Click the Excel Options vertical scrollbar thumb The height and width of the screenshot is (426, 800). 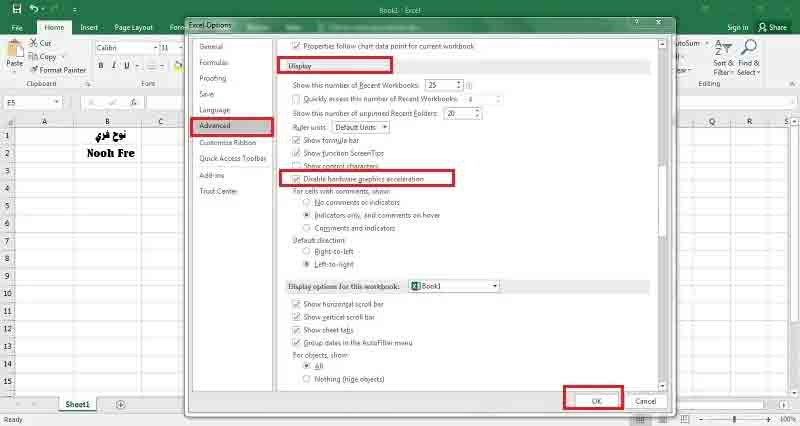pyautogui.click(x=662, y=202)
